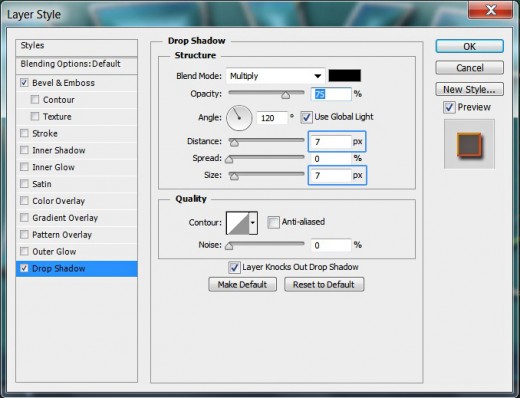Open the Blend Mode Multiply dropdown
Screen dimensions: 520x398
(x=275, y=76)
